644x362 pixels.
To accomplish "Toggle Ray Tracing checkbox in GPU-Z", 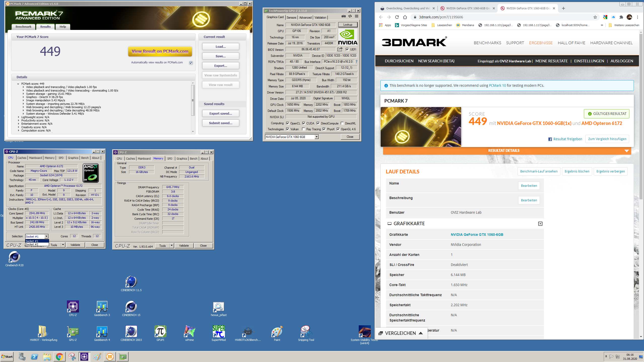I will [x=304, y=129].
